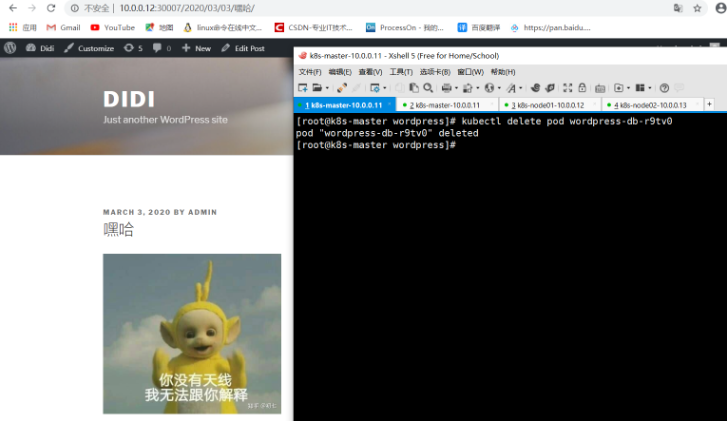Toggle full screen mode in Xshell
Screen dimensions: 727x421
click(x=568, y=88)
